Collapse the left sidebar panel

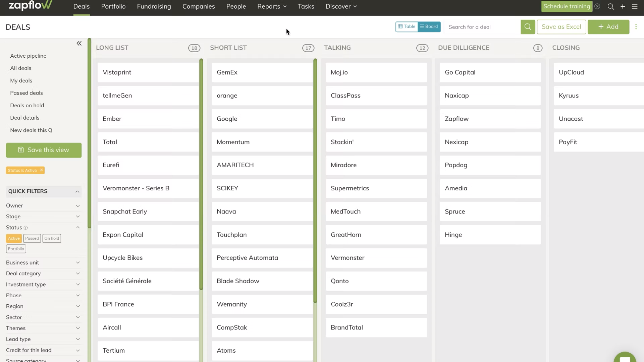79,43
